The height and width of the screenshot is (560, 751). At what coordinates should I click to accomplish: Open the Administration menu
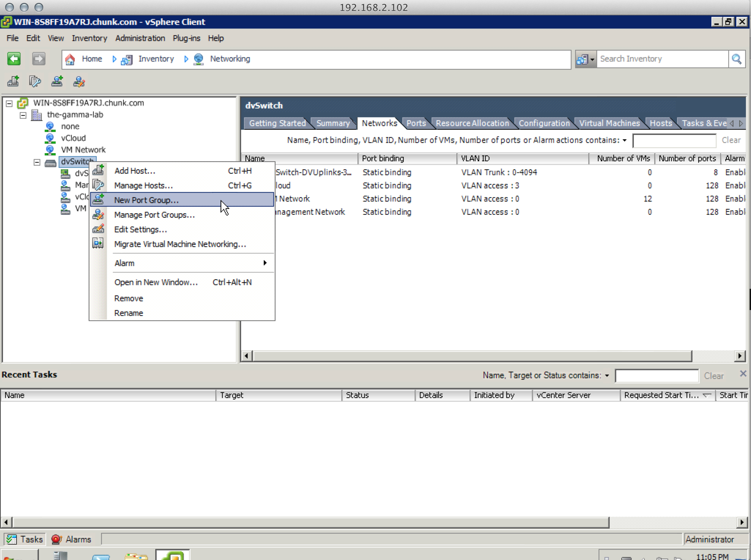point(140,38)
